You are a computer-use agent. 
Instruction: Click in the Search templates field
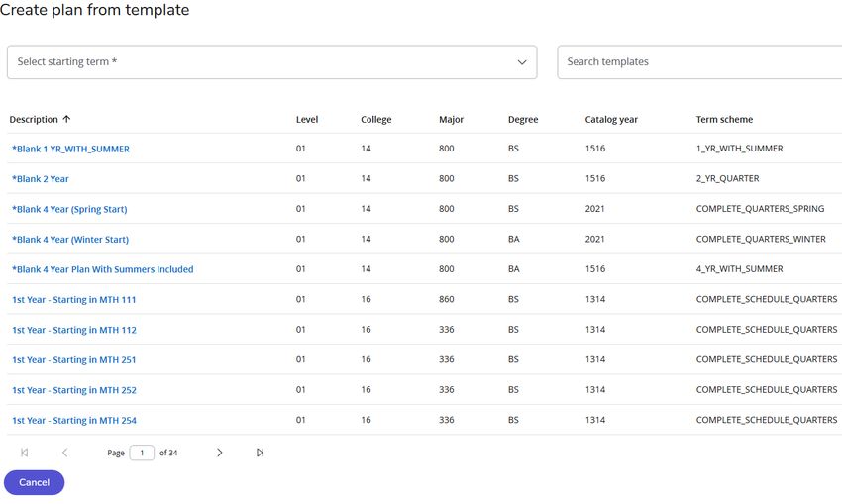pos(699,62)
